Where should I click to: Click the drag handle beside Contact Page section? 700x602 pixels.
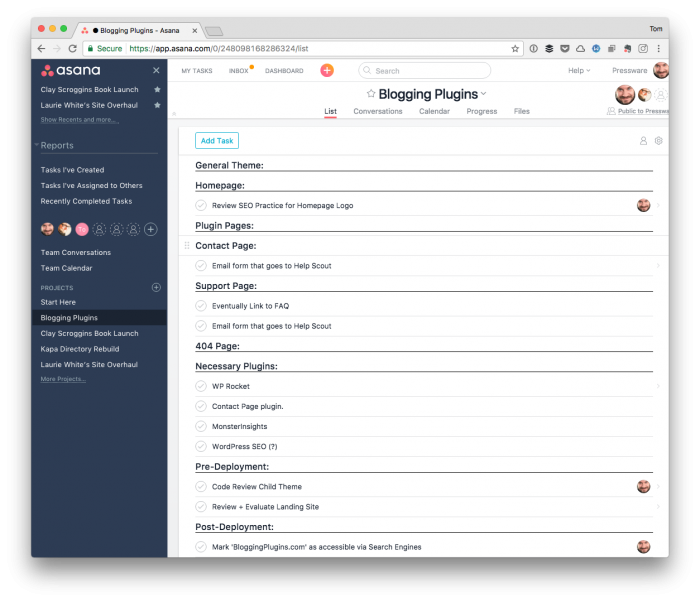(187, 246)
